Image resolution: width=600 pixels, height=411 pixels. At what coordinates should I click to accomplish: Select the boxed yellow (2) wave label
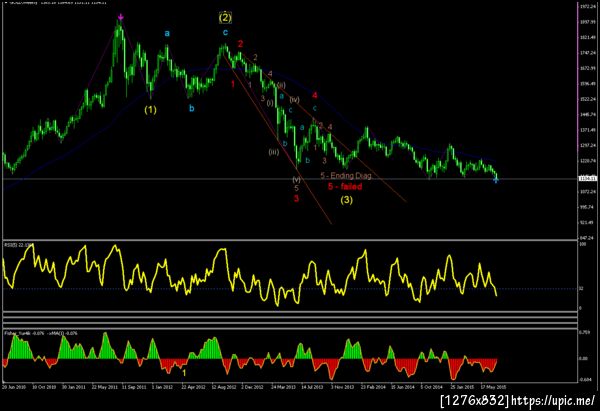tap(225, 17)
